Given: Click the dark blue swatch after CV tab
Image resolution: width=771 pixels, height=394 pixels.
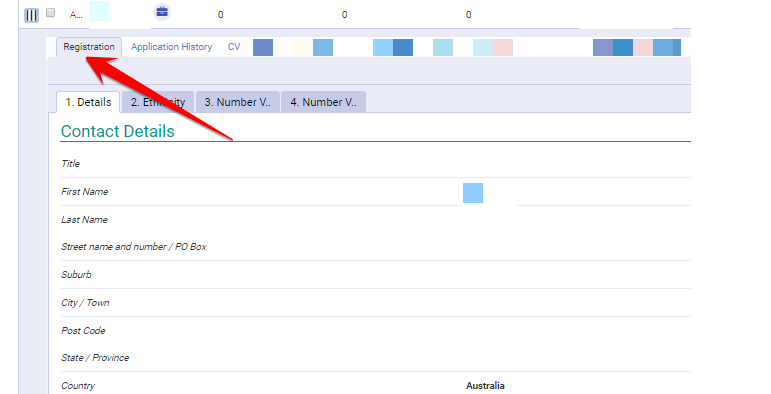Looking at the screenshot, I should pos(263,47).
